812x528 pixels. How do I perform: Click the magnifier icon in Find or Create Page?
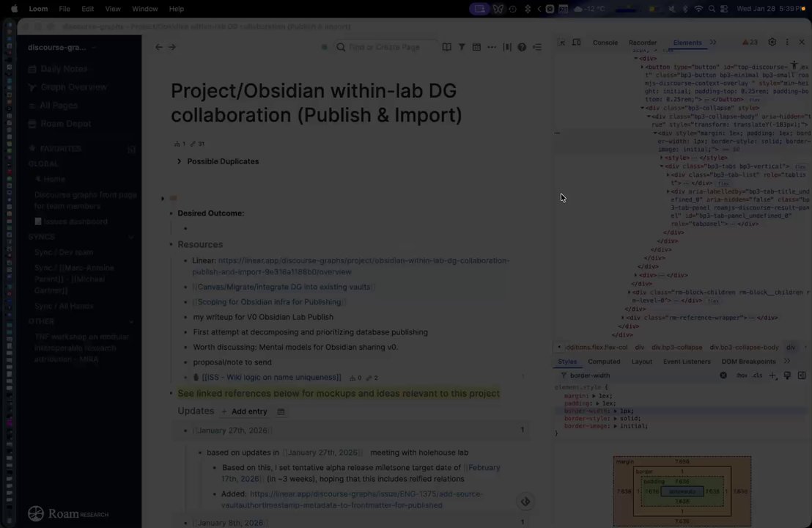pyautogui.click(x=341, y=47)
